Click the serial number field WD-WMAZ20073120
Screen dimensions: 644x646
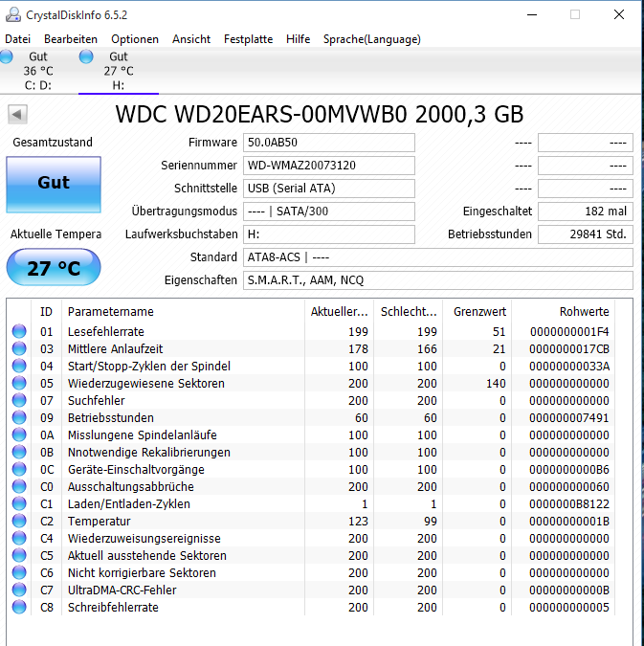coord(329,166)
